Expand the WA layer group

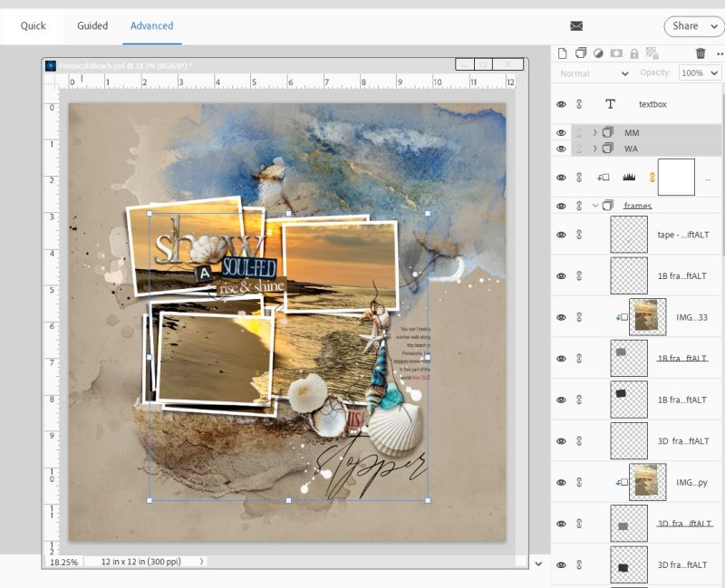[595, 149]
